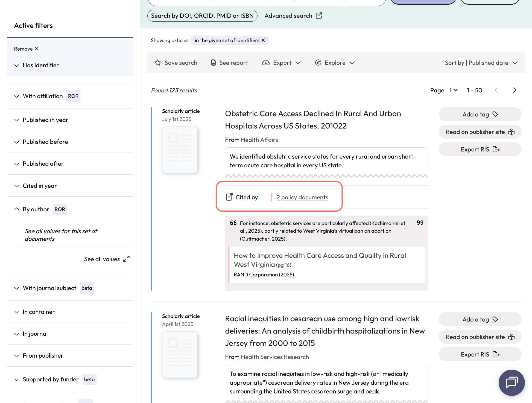Add a tag to the Obstetric Care article
The width and height of the screenshot is (532, 403).
pyautogui.click(x=480, y=114)
